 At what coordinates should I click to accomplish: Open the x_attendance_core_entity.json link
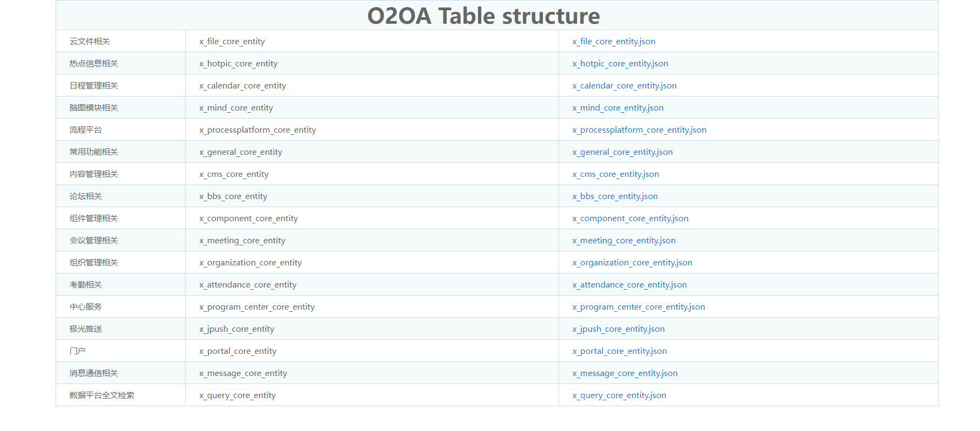coord(629,285)
